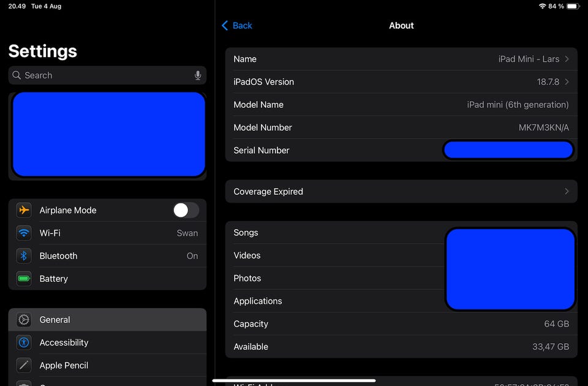Tap the Tue 4 Aug date
This screenshot has height=386, width=588.
coord(46,6)
